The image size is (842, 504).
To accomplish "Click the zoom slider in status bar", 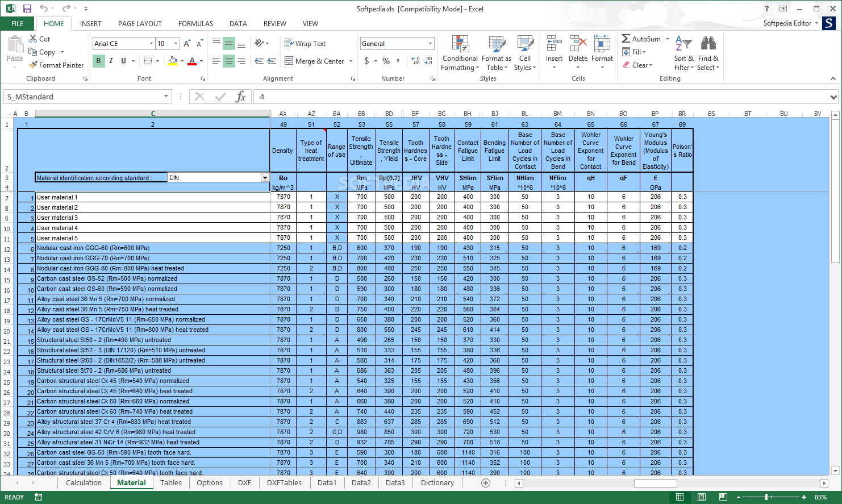I will pyautogui.click(x=766, y=497).
